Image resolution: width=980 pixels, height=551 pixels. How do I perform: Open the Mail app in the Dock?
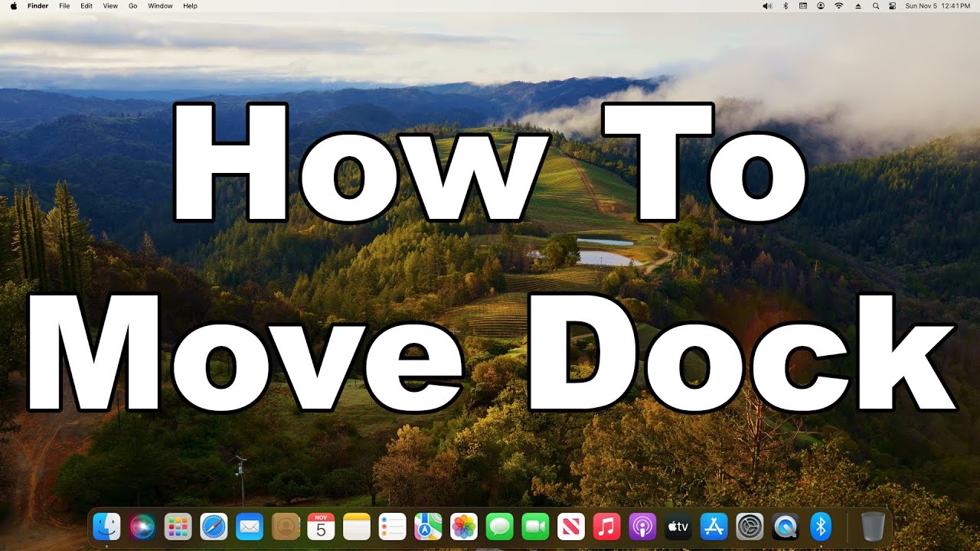point(250,527)
